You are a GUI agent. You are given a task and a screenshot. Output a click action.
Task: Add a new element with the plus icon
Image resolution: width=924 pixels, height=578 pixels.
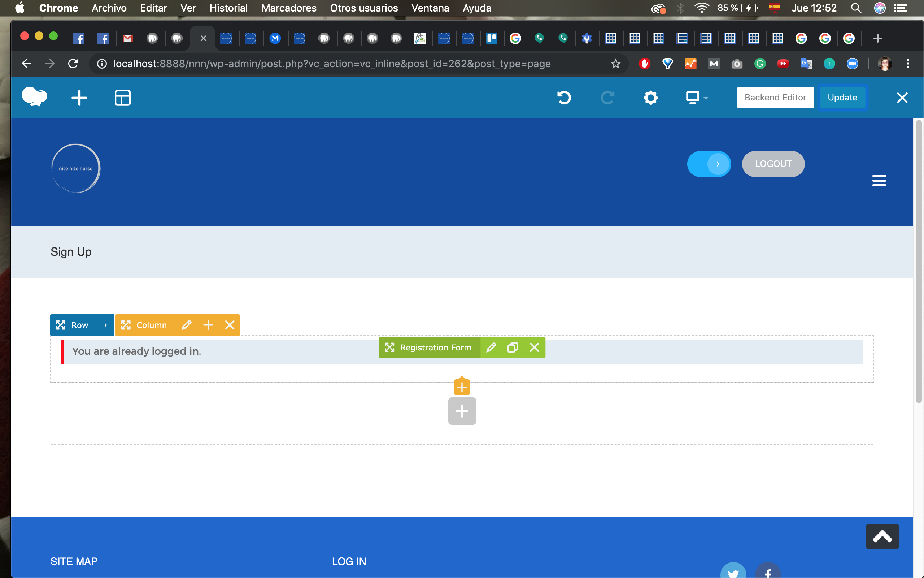79,98
